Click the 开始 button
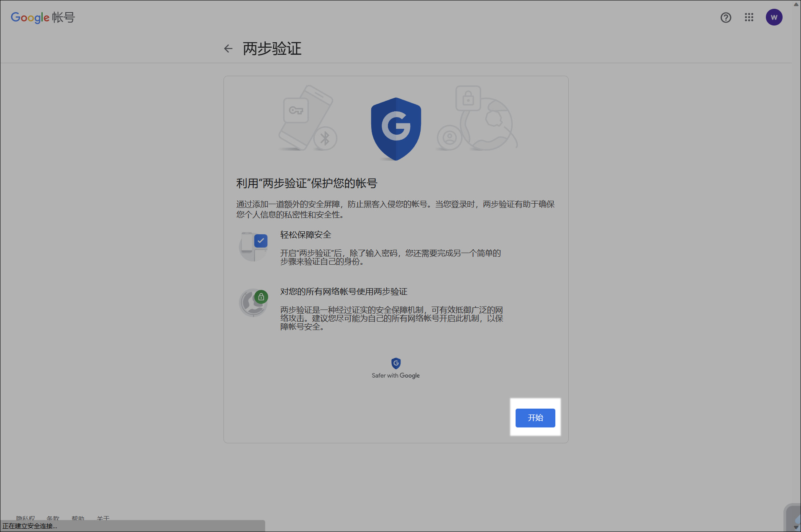 (x=535, y=418)
